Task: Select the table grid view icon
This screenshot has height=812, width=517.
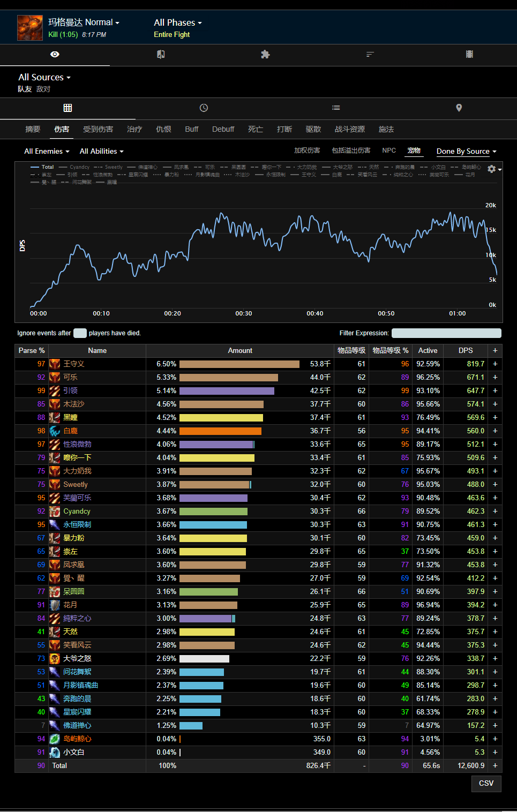Action: [68, 108]
